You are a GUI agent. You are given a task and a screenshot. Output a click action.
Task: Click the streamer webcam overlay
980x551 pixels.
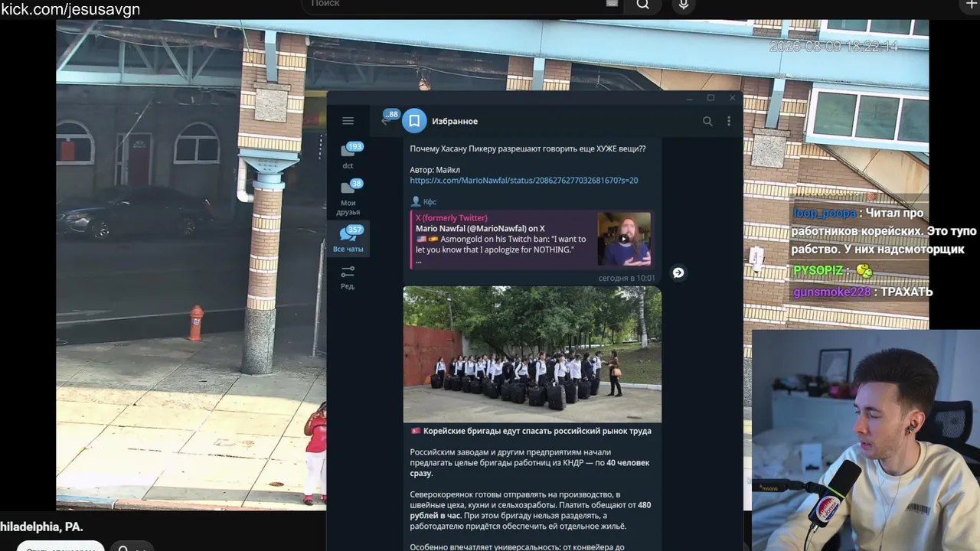coord(866,440)
